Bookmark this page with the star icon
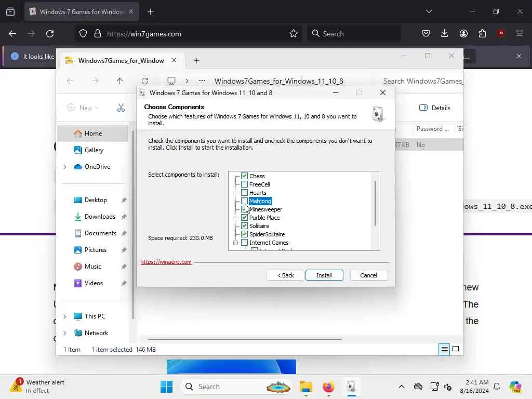 point(294,34)
